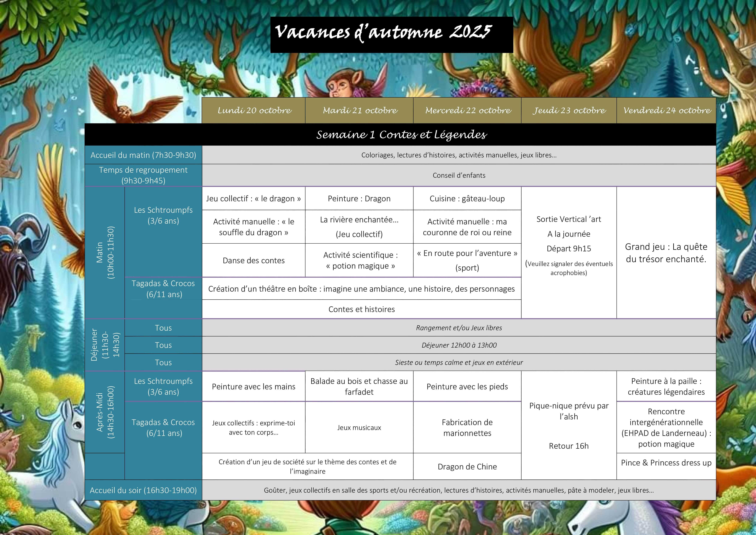Viewport: 756px width, 535px height.
Task: Click the 'Accueil du soir (16h30-19h00)' label
Action: click(x=143, y=490)
